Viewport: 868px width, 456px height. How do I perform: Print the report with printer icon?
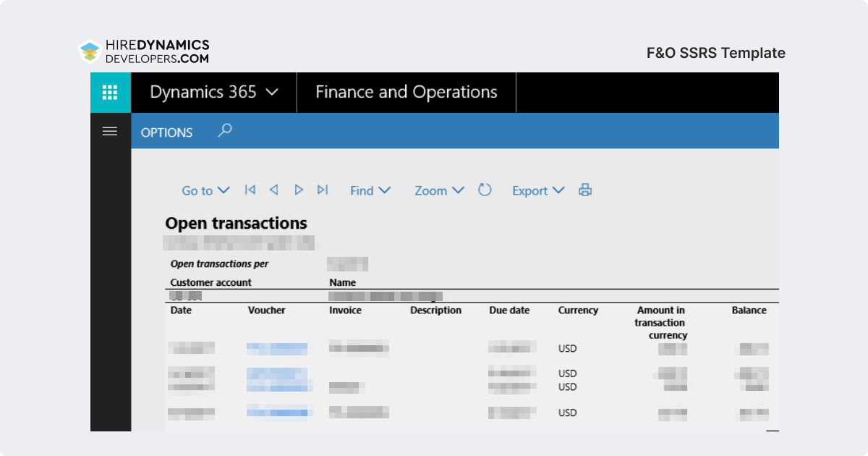(585, 190)
